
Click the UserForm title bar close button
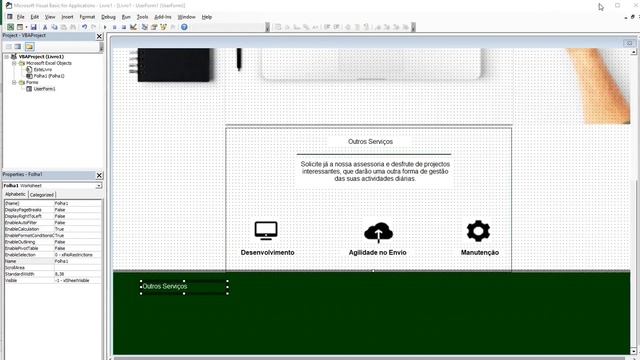(629, 43)
